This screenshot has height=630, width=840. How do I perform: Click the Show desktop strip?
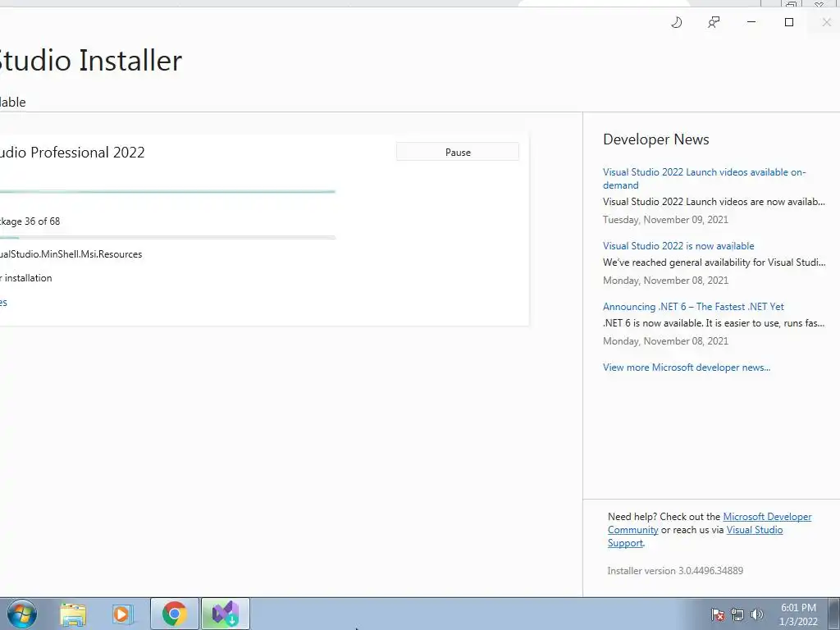pos(834,614)
